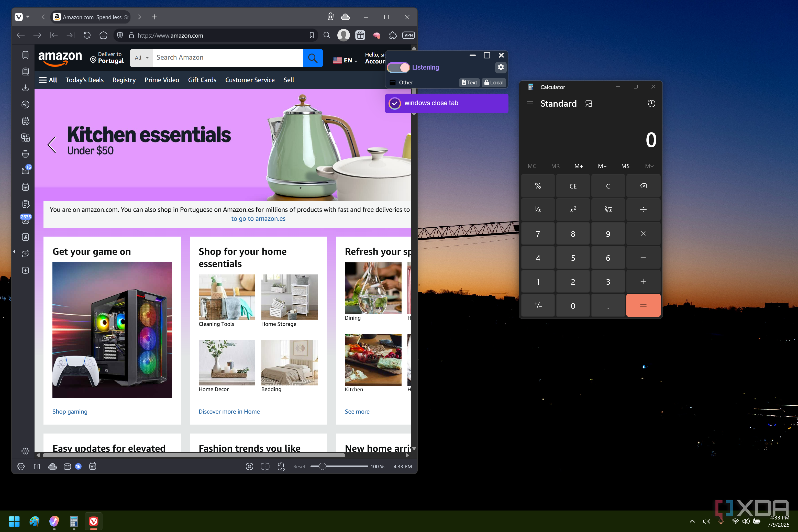Open sidebar settings gear at bottom
This screenshot has height=532, width=798.
pos(25,451)
